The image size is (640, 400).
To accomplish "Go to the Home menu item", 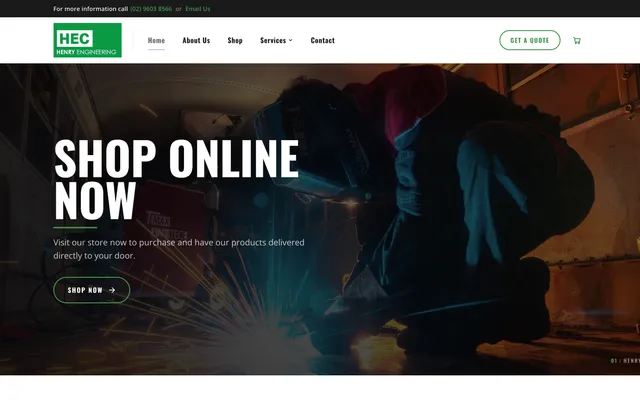I will (x=156, y=40).
